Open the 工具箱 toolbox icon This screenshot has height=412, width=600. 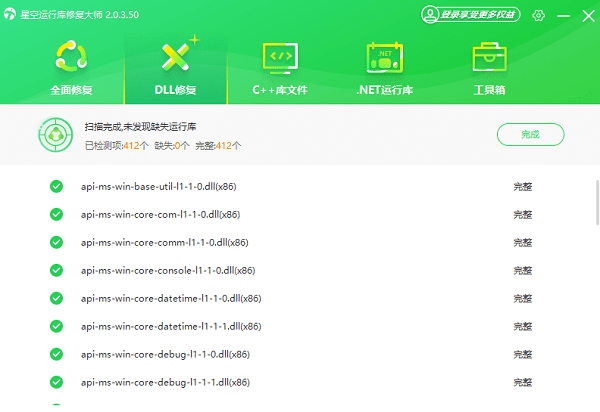489,57
